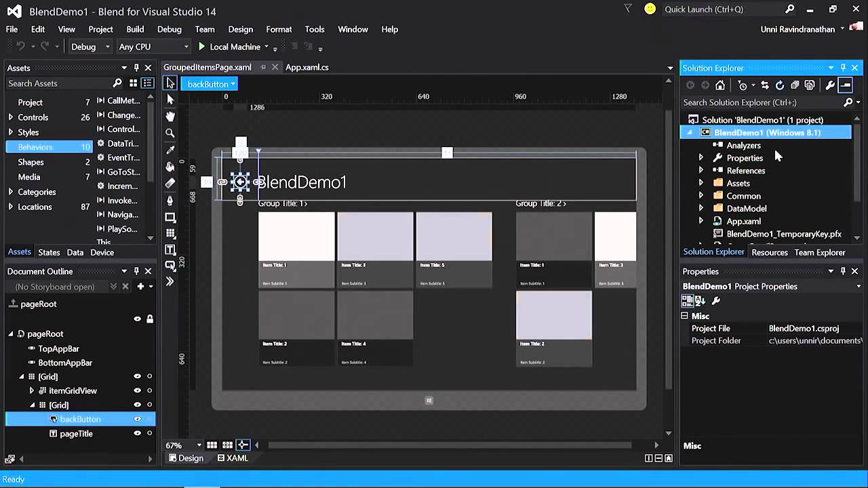868x488 pixels.
Task: Expand the Controls asset category
Action: coord(10,117)
